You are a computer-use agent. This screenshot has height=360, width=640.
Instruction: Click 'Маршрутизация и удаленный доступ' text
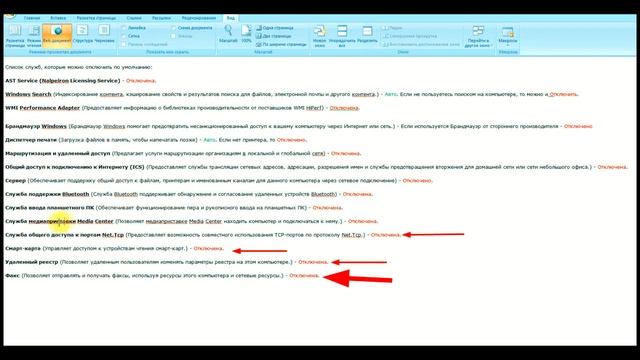[58, 153]
